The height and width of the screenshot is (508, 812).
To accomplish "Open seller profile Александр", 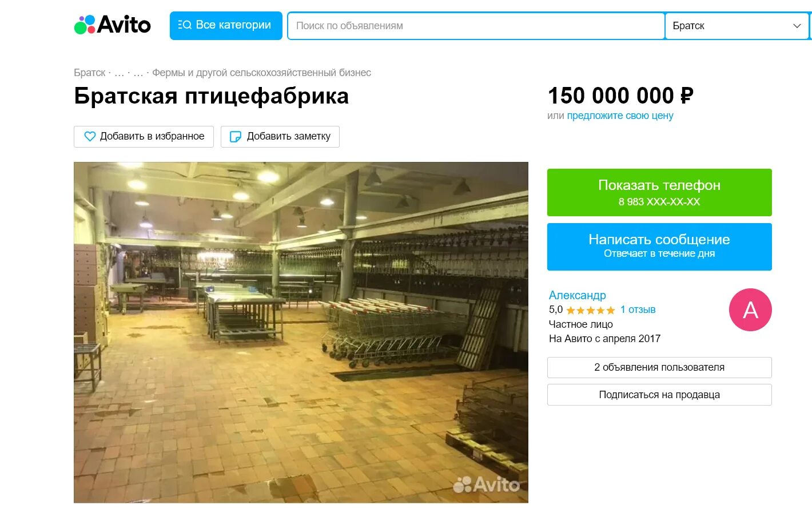I will [577, 295].
